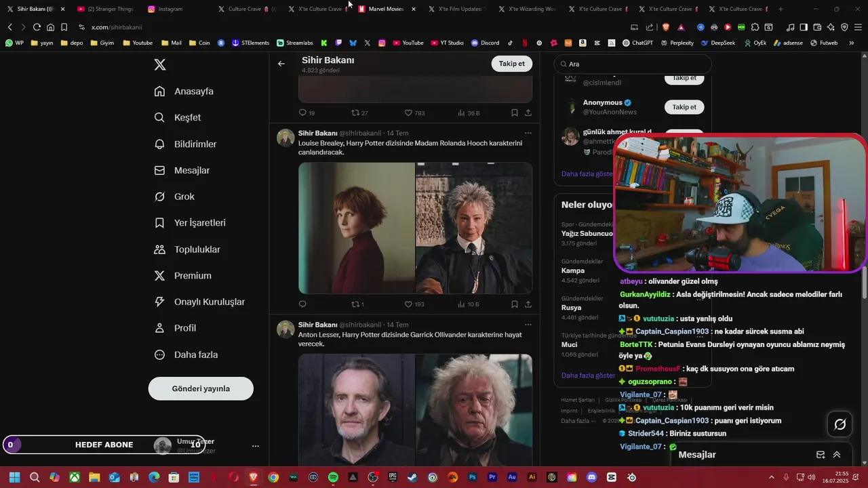The height and width of the screenshot is (488, 868).
Task: Open Onaylı Kuruluşlar
Action: pos(199,302)
